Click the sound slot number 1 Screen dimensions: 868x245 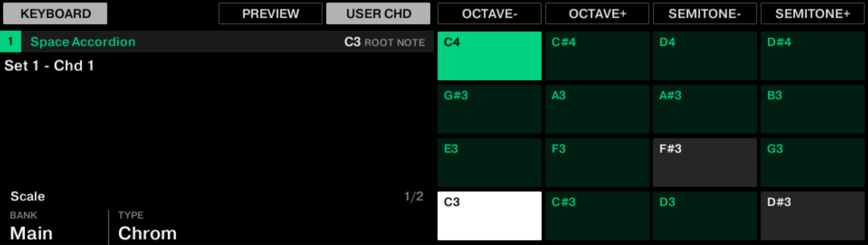[10, 42]
